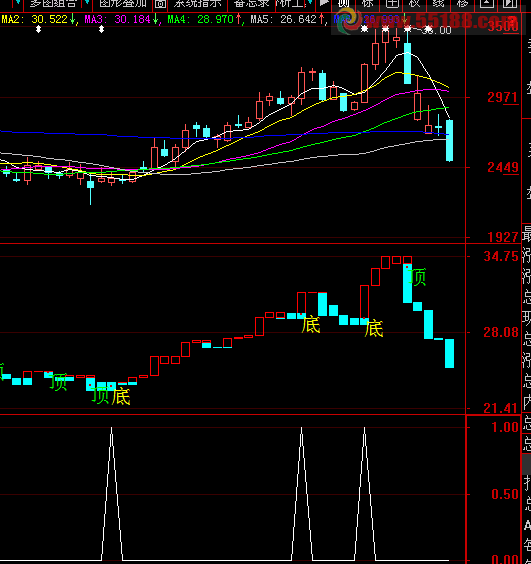Click the 权 rights-adjust icon
Viewport: 531px width, 564px height.
415,4
